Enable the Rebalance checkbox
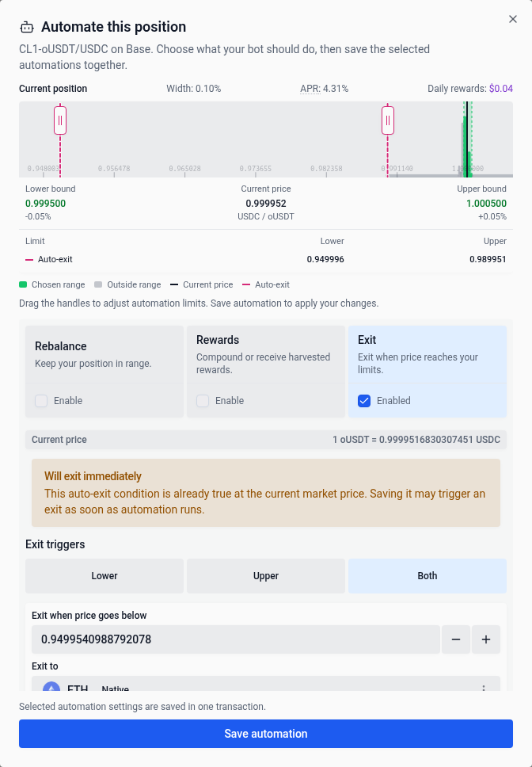Image resolution: width=532 pixels, height=767 pixels. tap(41, 401)
